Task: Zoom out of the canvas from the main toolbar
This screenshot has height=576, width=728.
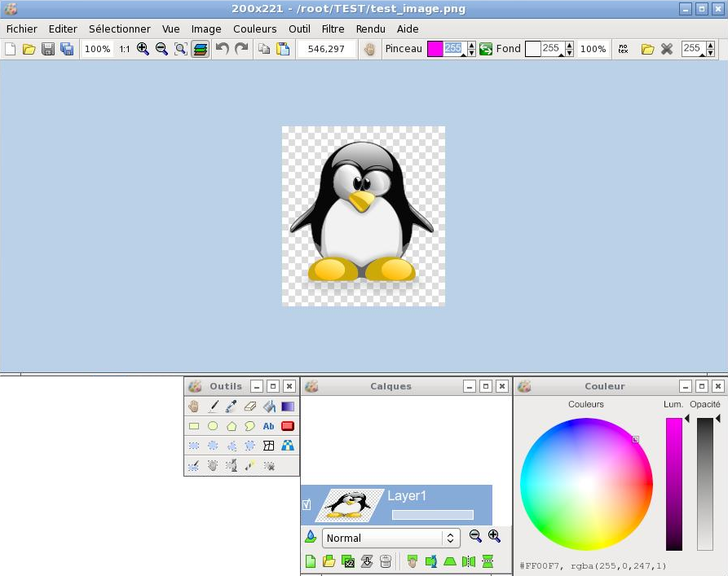Action: click(161, 49)
